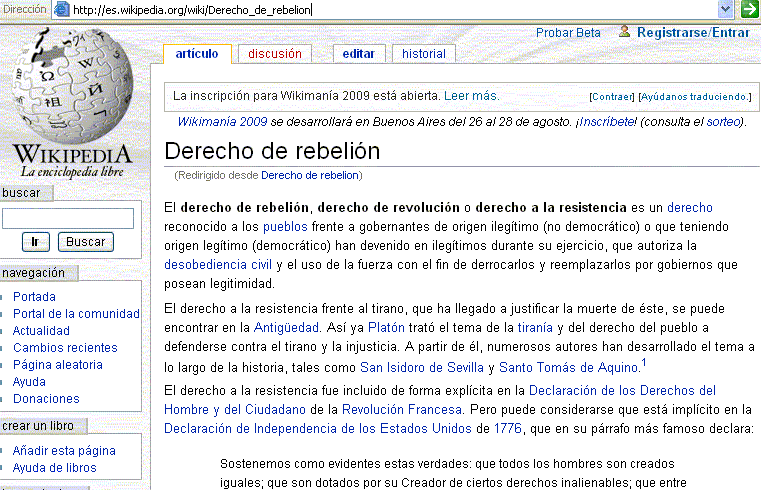761x490 pixels.
Task: Open the Declaración de los Derechos del link
Action: pyautogui.click(x=622, y=391)
